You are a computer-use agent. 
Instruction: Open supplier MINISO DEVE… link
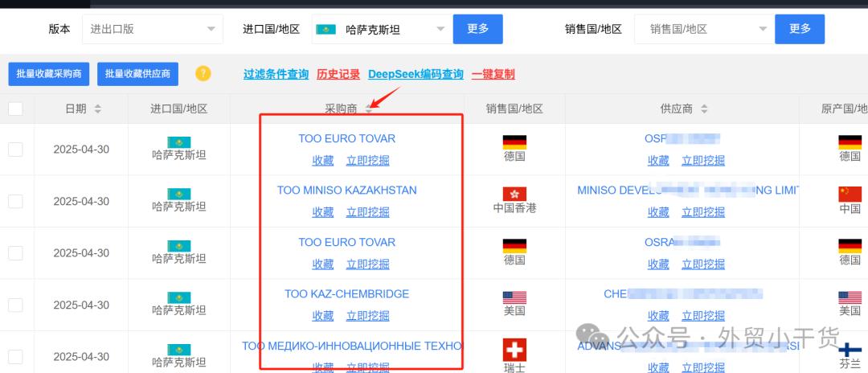687,191
